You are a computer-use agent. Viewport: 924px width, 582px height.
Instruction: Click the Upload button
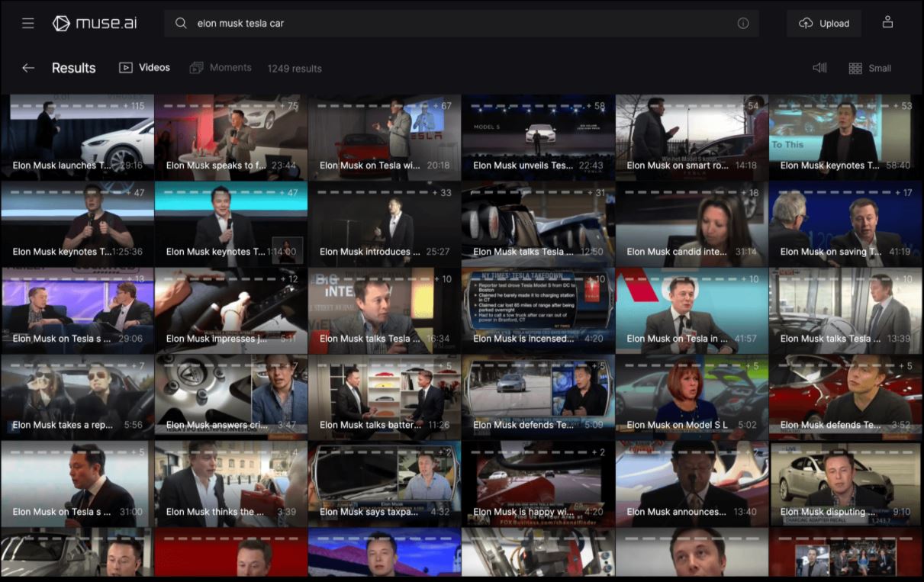(x=824, y=23)
